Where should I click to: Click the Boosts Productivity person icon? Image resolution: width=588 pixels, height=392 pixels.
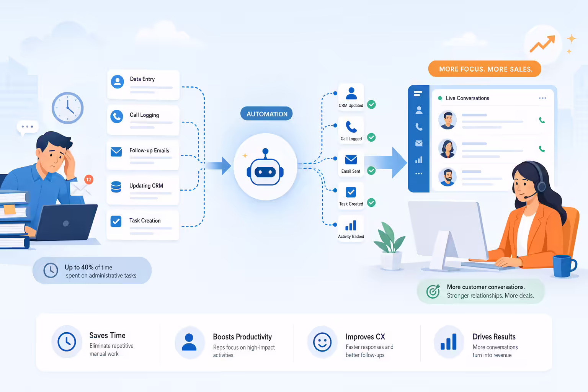pos(189,342)
